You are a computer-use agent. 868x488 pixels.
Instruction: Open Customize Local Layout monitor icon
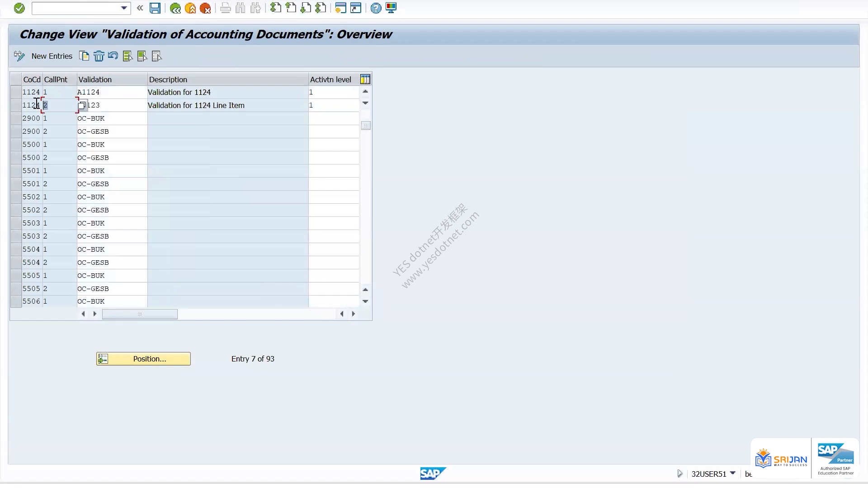coord(391,8)
